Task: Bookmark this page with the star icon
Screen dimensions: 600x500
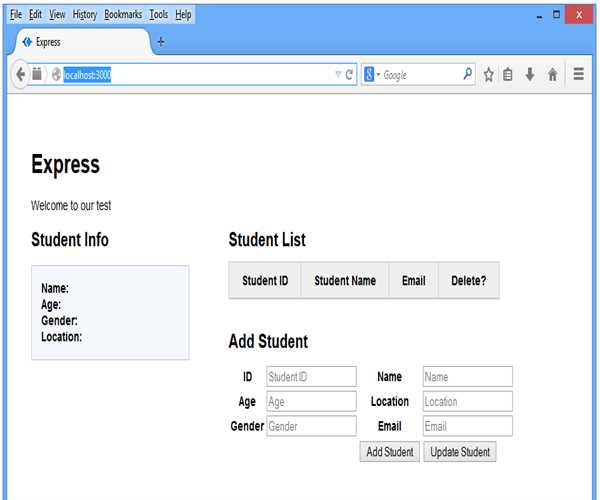Action: [x=489, y=75]
